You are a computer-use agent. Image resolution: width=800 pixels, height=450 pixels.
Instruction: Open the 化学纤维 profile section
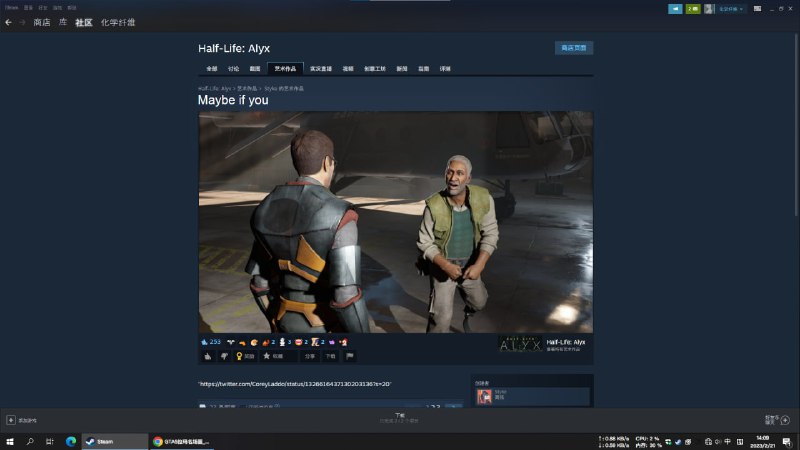pyautogui.click(x=118, y=22)
